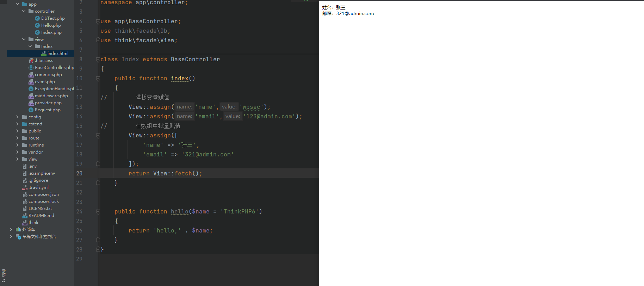Image resolution: width=644 pixels, height=286 pixels.
Task: Open .example.env file icon
Action: tap(25, 173)
